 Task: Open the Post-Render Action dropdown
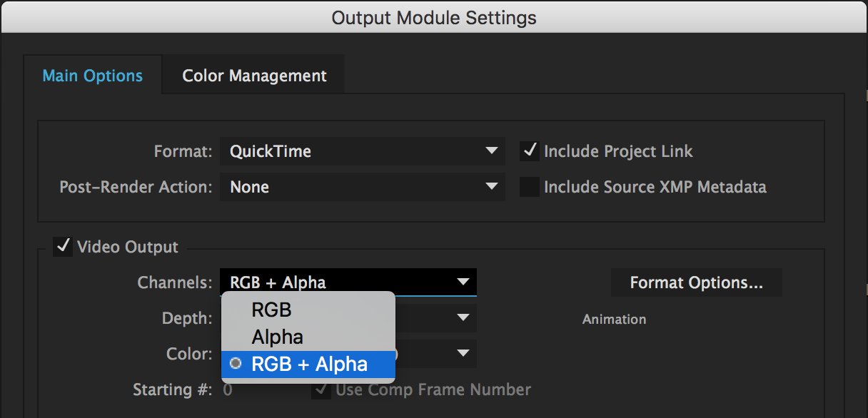tap(362, 187)
